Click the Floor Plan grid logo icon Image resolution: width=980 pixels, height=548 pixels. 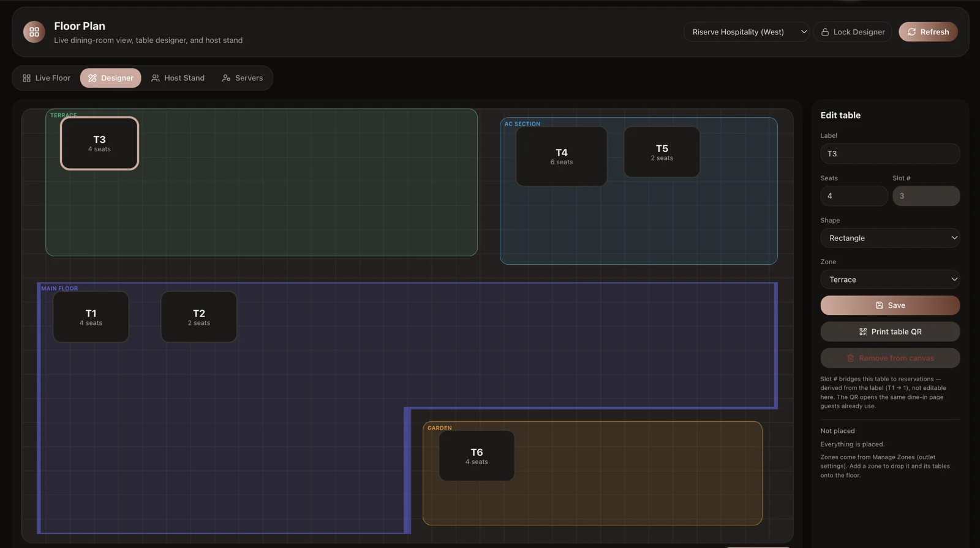click(x=34, y=32)
